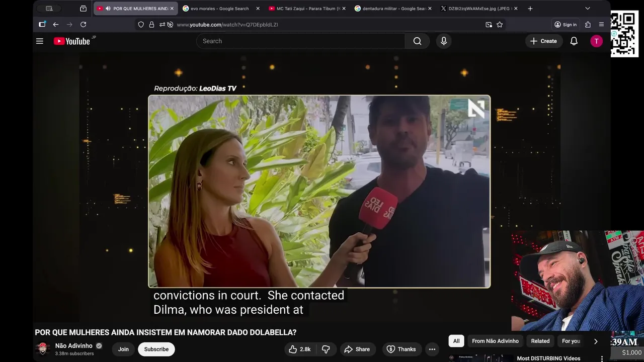Show next filter chips arrow
The height and width of the screenshot is (362, 644).
tap(596, 341)
